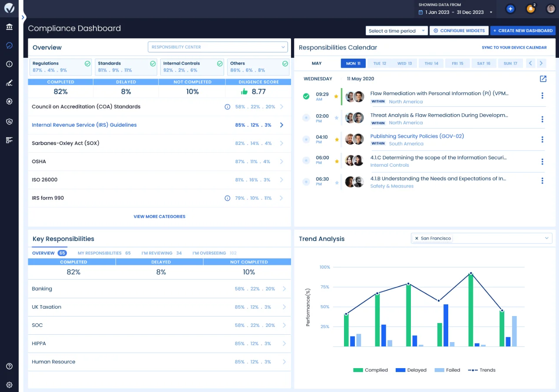This screenshot has height=392, width=559.
Task: Open the info circle icon in sidebar
Action: [9, 64]
